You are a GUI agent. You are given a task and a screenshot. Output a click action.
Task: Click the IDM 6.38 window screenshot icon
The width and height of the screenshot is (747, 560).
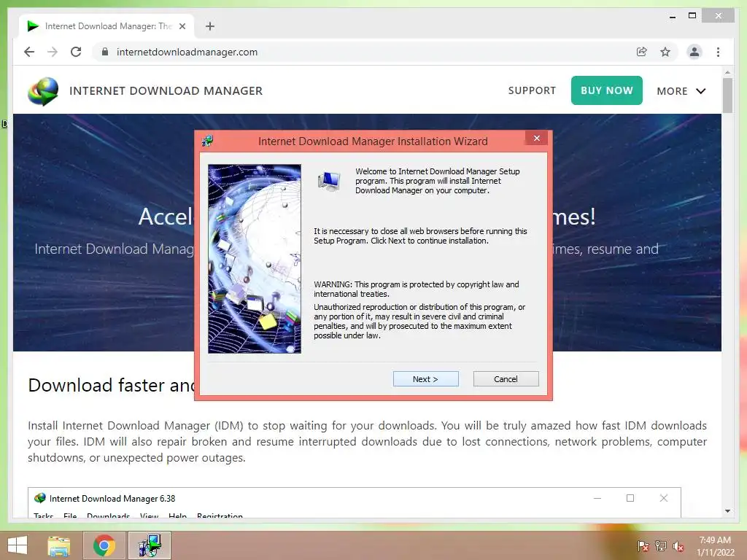40,498
